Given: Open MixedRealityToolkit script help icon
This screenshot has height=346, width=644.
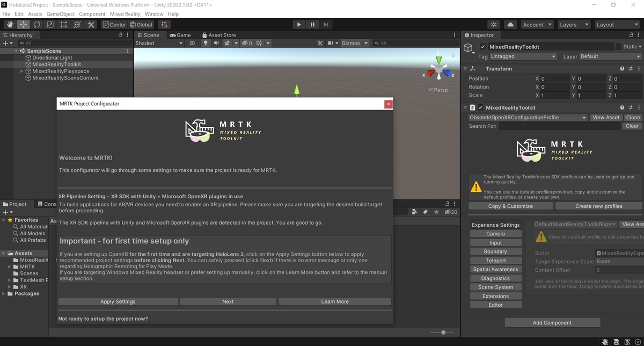Looking at the screenshot, I should [622, 107].
